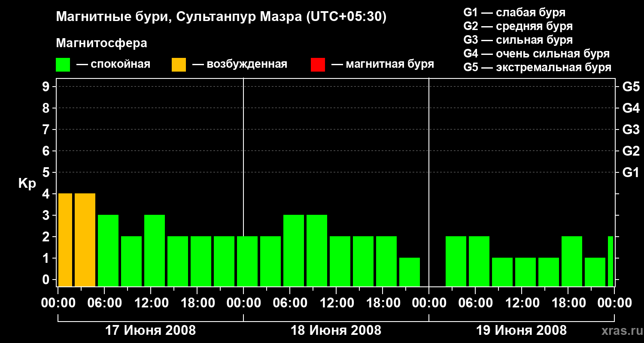Click the Kp 2 bar above 12:00 on 18 Июня
This screenshot has height=343, width=644.
point(340,261)
